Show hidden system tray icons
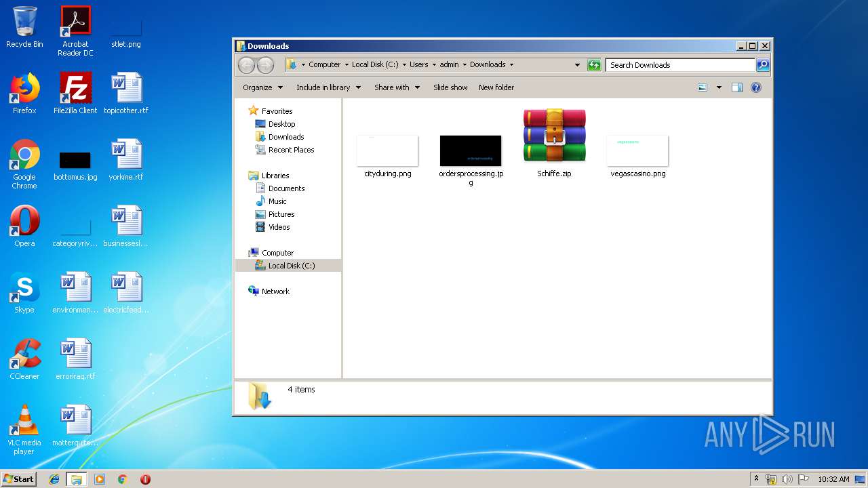 coord(757,479)
